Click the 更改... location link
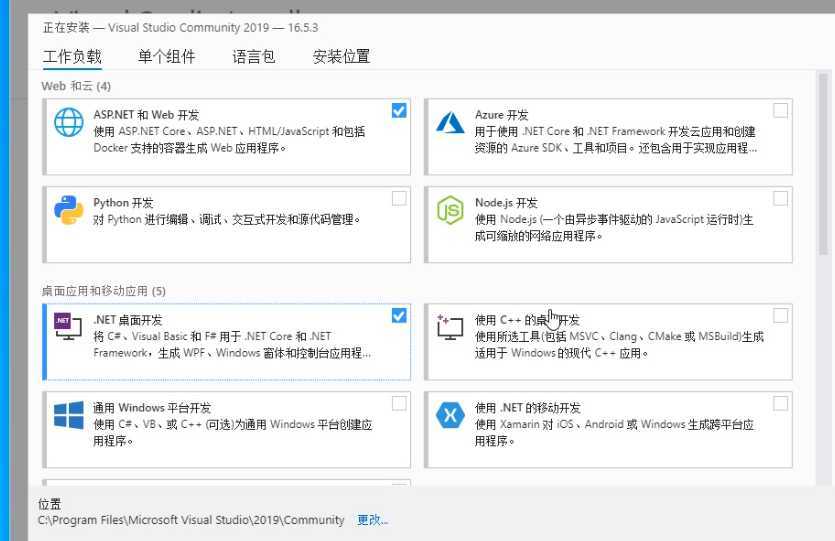Screen dimensions: 835x541 (x=372, y=520)
